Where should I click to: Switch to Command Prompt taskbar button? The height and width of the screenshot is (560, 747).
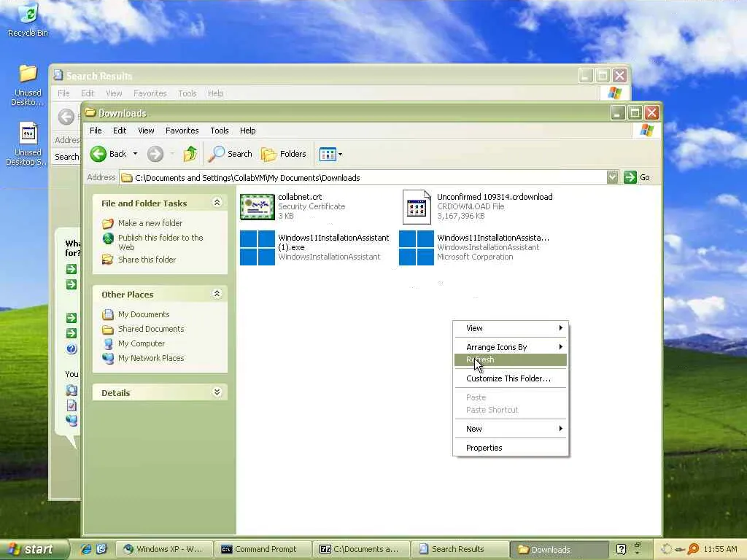(263, 550)
